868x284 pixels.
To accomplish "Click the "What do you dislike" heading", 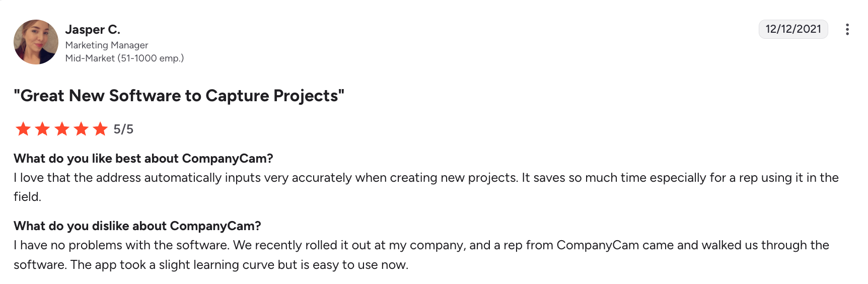I will [137, 226].
